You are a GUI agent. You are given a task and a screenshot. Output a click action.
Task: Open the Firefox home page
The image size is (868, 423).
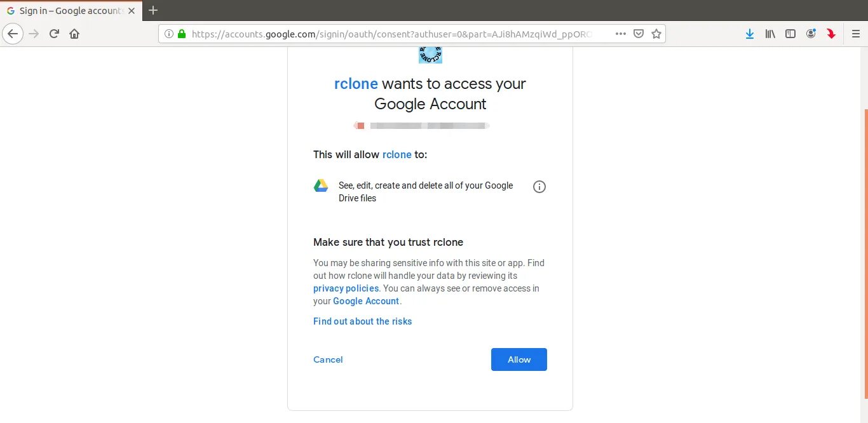[74, 34]
